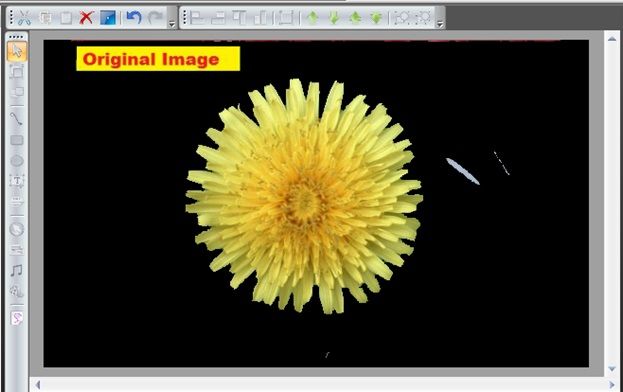Bring object to front with stacked up arrow
Viewport: 623px width, 392px height.
355,18
